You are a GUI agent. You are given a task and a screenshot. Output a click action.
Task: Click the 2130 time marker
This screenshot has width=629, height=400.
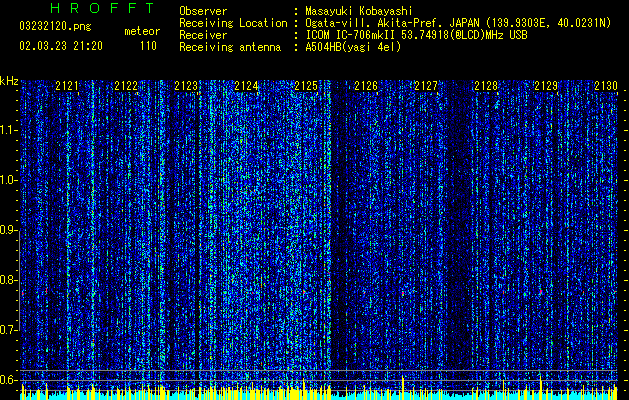coord(606,86)
